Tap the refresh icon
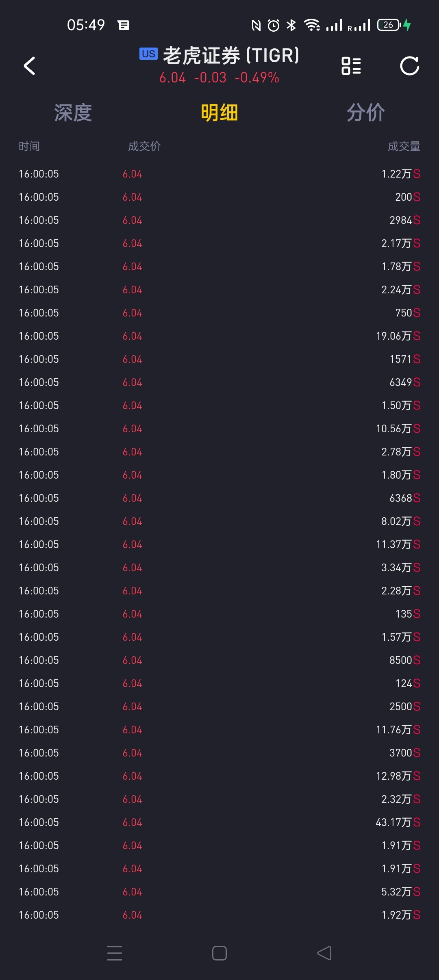Viewport: 439px width, 980px height. (x=409, y=66)
